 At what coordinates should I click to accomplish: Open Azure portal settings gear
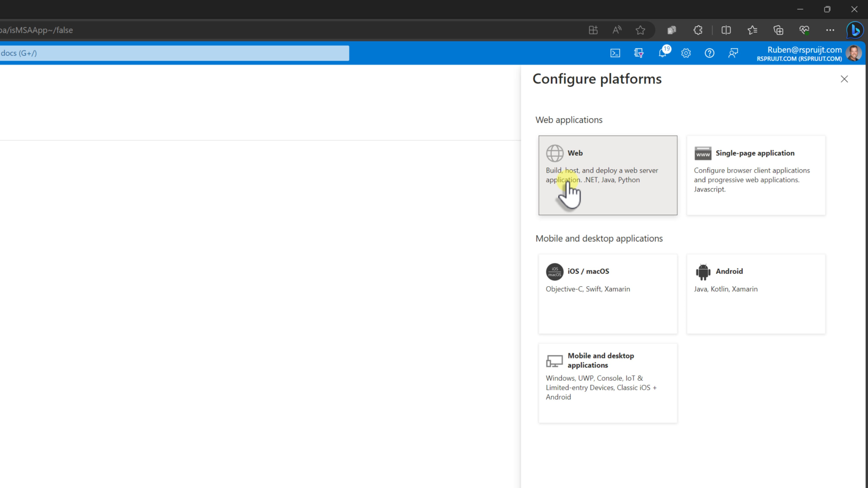tap(686, 53)
